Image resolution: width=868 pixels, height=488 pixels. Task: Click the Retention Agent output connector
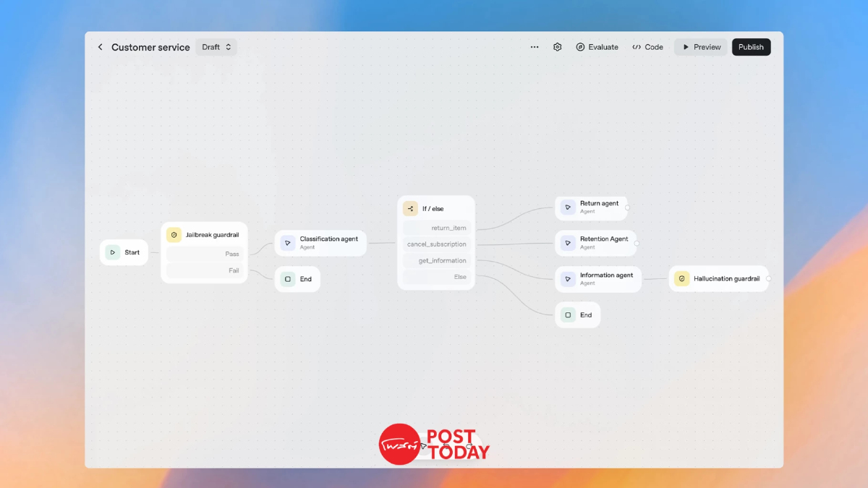(637, 244)
